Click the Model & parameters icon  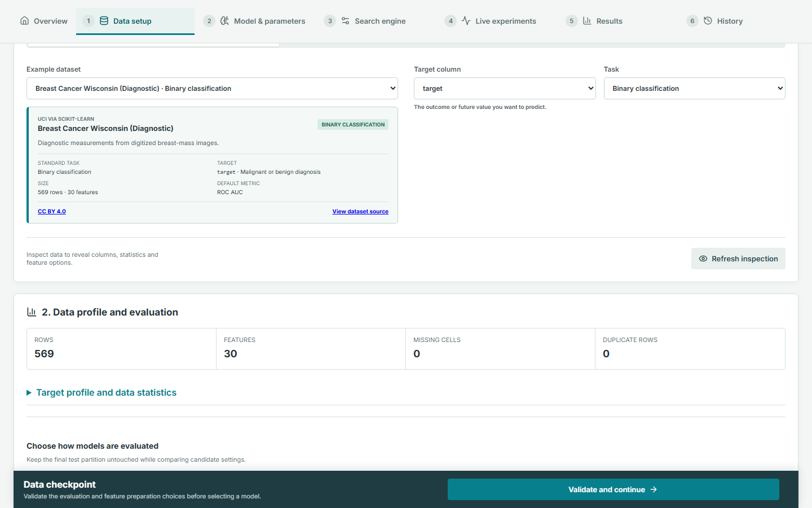[224, 21]
